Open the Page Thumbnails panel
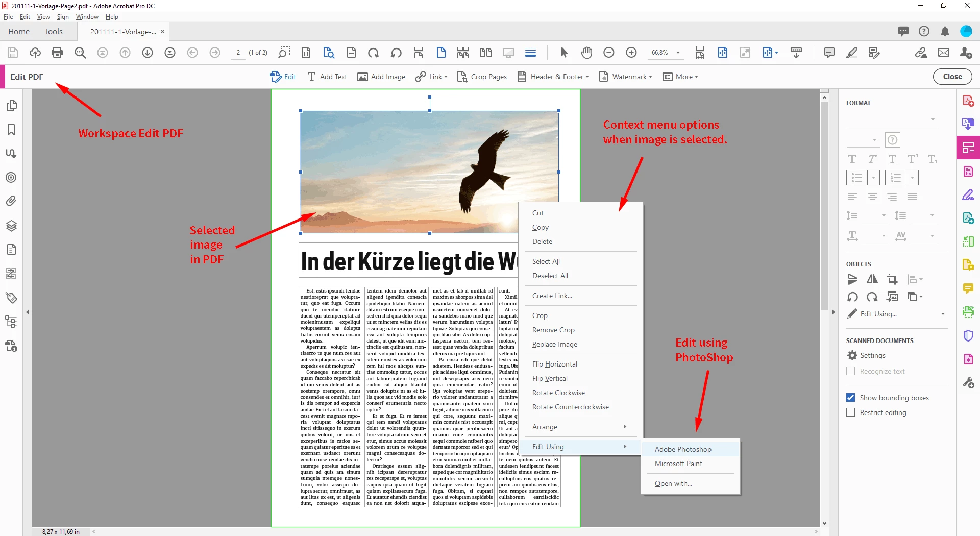 (x=11, y=106)
